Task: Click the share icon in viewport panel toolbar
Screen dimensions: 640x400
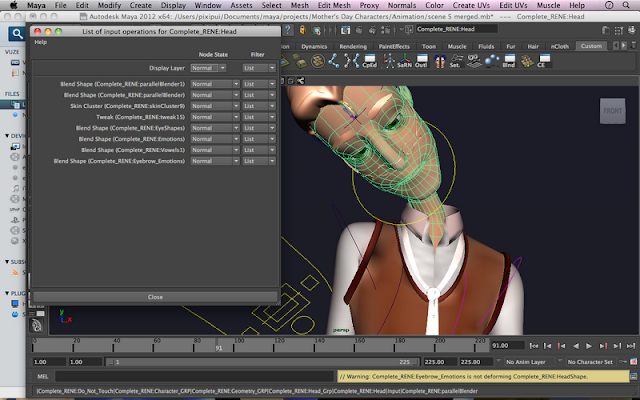Action: point(301,80)
